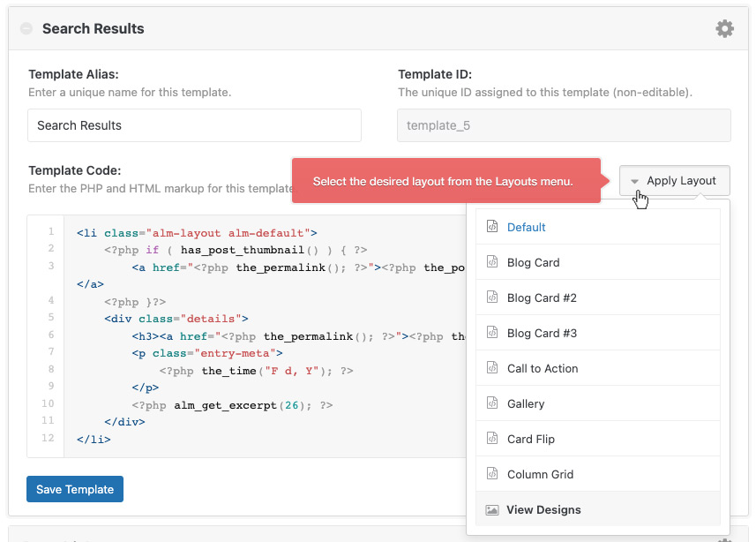This screenshot has width=756, height=542.
Task: Click the alm_get_excerpt code line
Action: coord(232,405)
